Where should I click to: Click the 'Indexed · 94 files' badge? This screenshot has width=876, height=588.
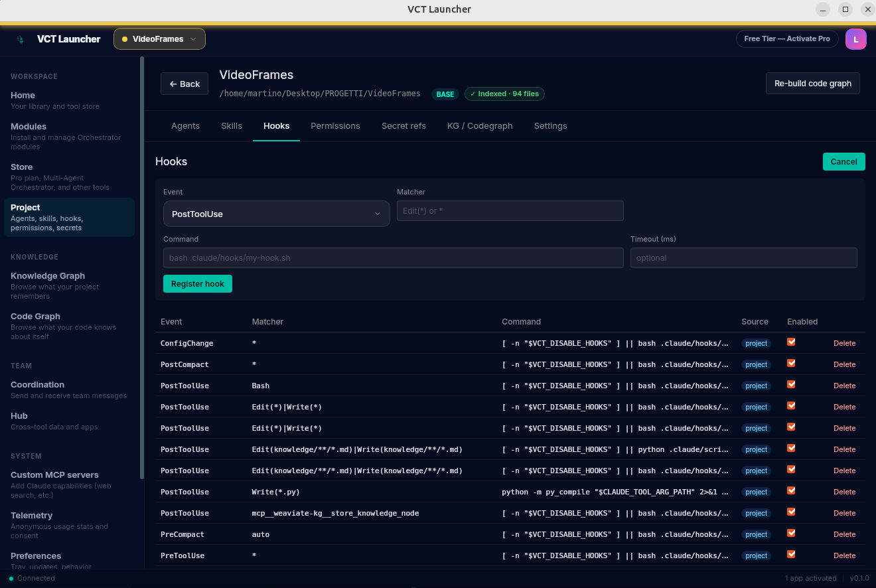[504, 94]
